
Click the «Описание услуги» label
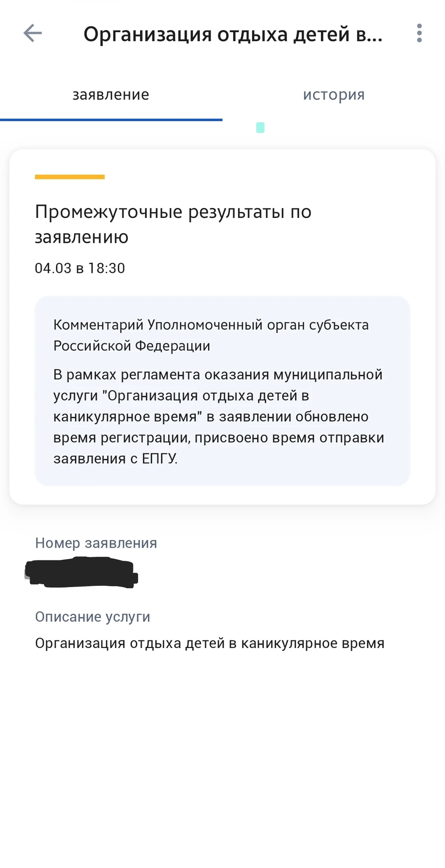tap(92, 617)
